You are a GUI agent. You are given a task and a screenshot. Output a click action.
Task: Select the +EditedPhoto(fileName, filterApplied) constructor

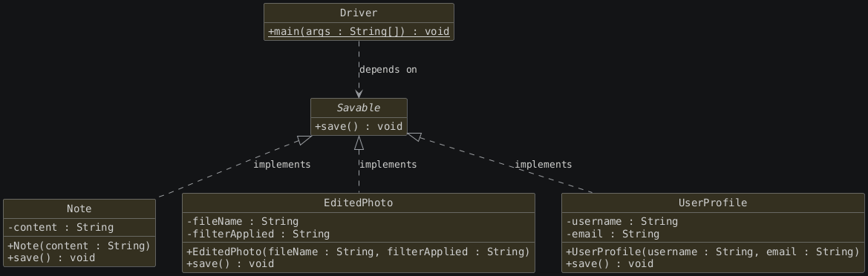(x=359, y=252)
